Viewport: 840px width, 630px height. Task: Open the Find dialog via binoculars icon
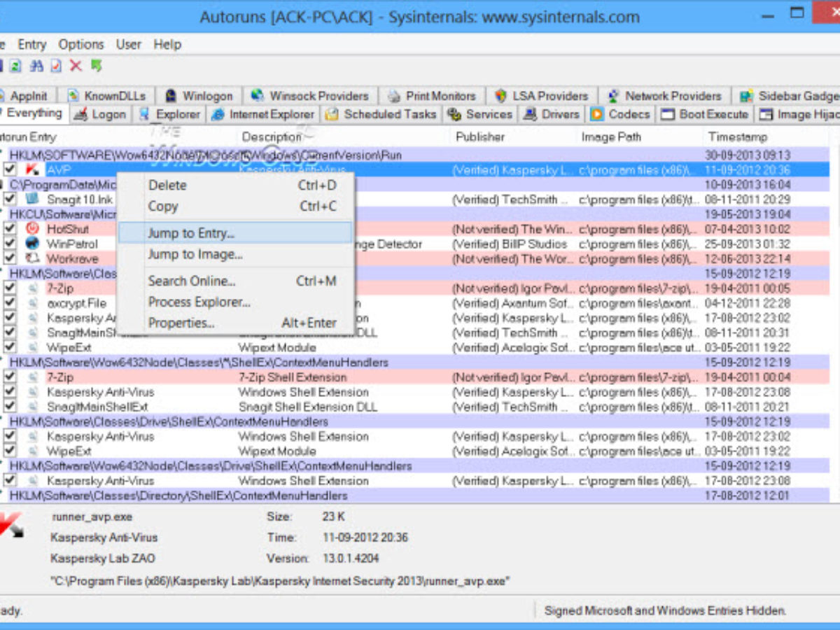[35, 66]
